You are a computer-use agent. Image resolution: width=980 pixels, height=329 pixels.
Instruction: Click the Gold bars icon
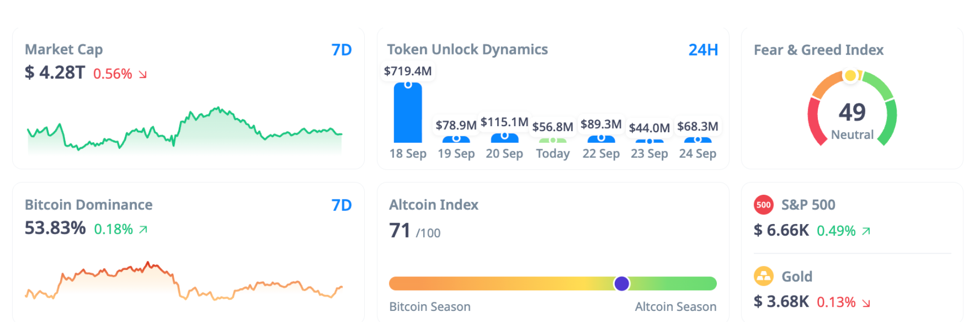763,276
